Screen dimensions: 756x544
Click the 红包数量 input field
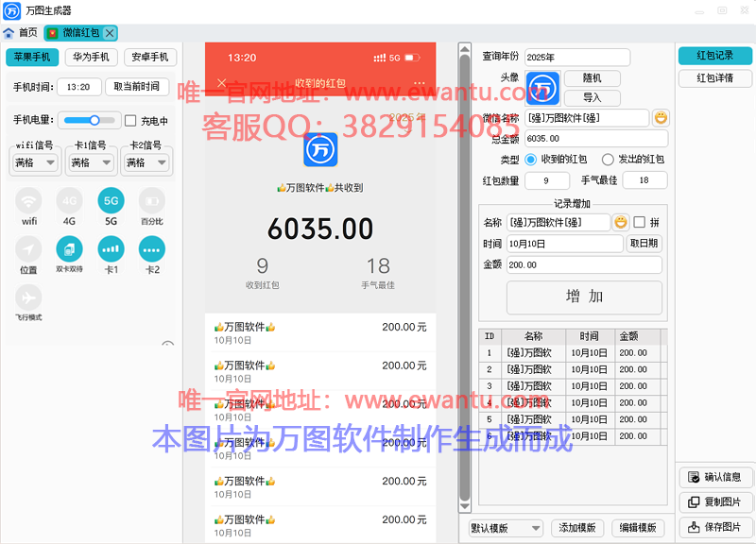coord(547,180)
